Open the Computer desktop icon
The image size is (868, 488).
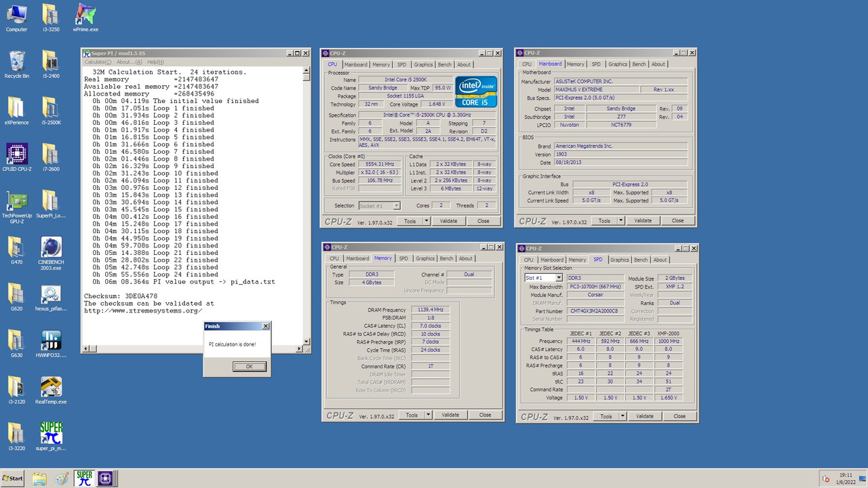tap(16, 18)
